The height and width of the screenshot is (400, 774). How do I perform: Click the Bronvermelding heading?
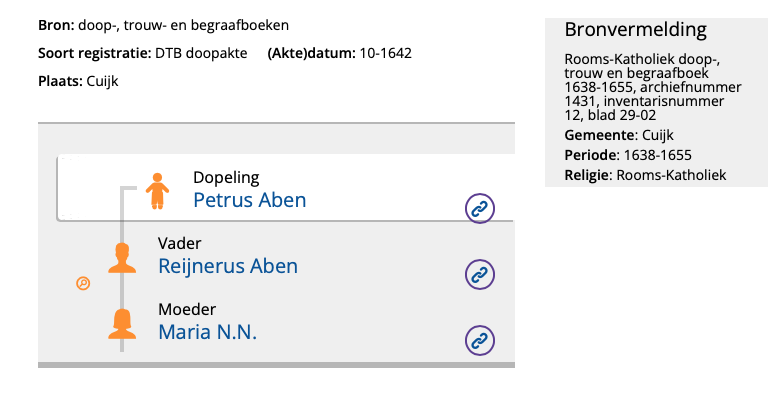(x=635, y=29)
